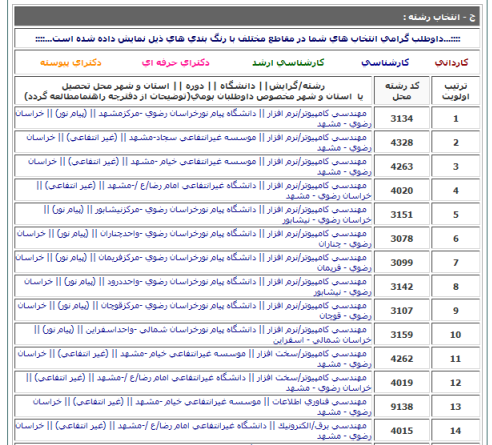The height and width of the screenshot is (445, 492).
Task: Click the دکترای پیوسته orange legend label
Action: point(71,63)
